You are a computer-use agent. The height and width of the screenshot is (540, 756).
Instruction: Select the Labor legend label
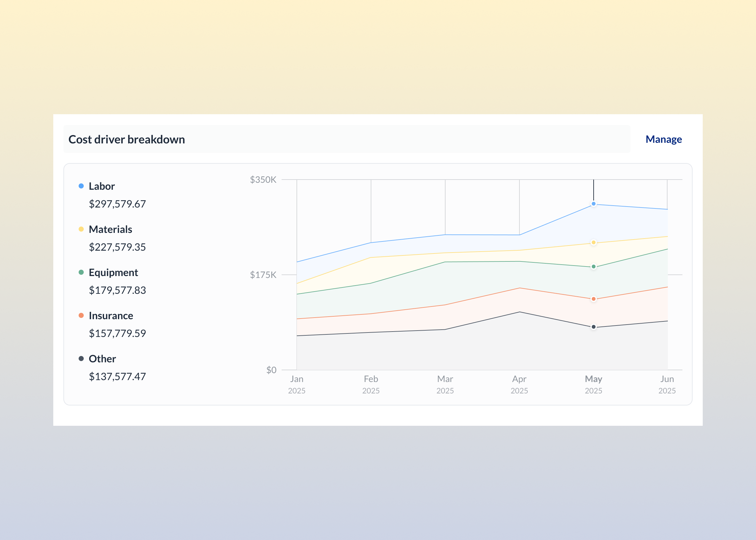pos(102,186)
